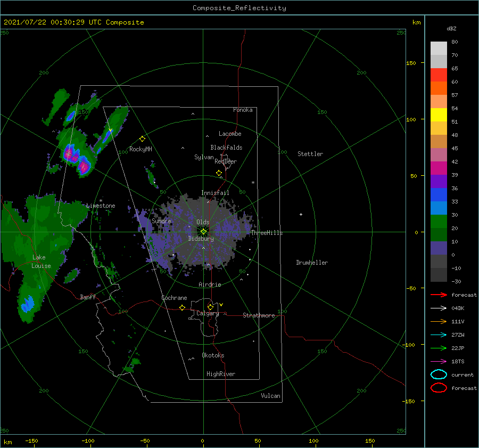Click the Airdrie city label
This screenshot has width=479, height=448.
pos(210,284)
